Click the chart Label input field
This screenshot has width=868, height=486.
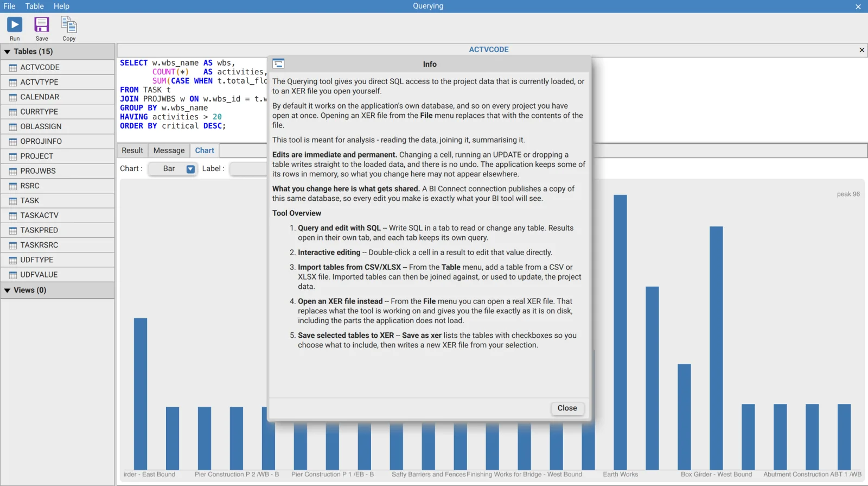pos(248,169)
